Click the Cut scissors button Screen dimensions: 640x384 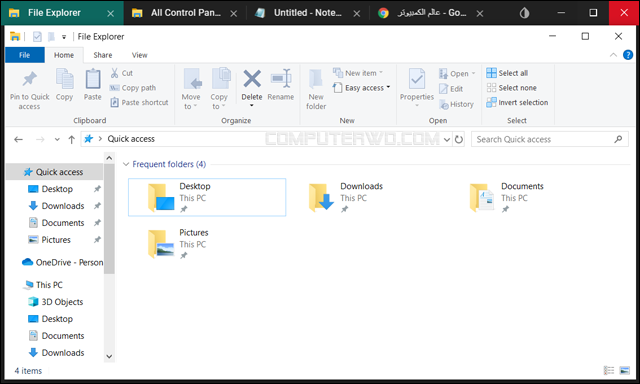click(x=122, y=73)
